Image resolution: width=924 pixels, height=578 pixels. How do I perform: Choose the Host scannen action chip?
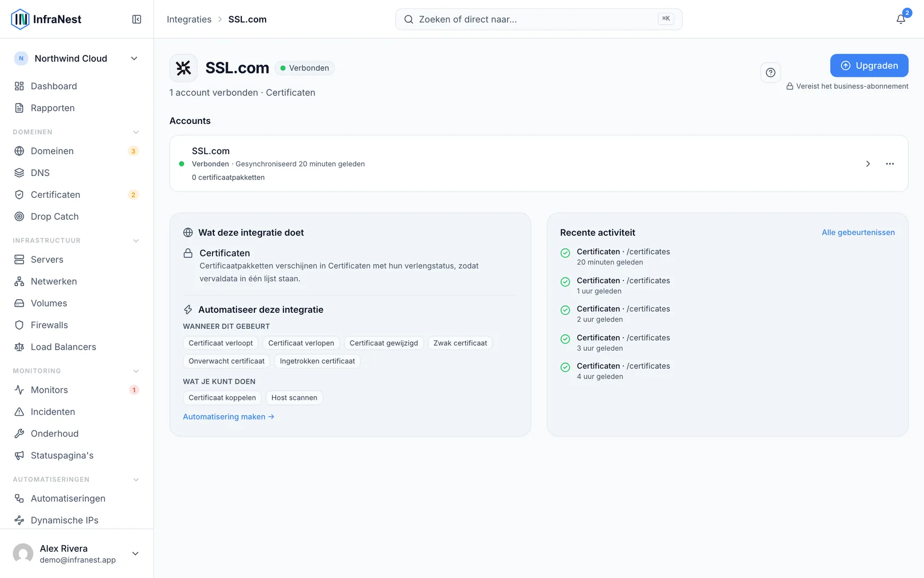[294, 398]
